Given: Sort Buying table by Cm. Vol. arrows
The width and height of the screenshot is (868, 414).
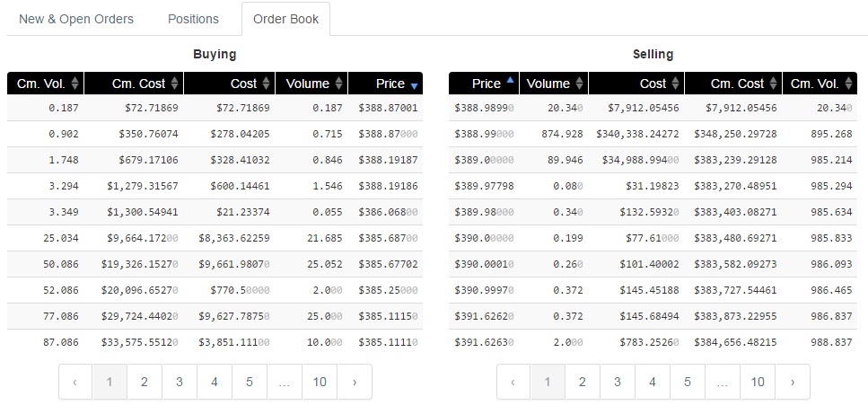Looking at the screenshot, I should pyautogui.click(x=75, y=84).
